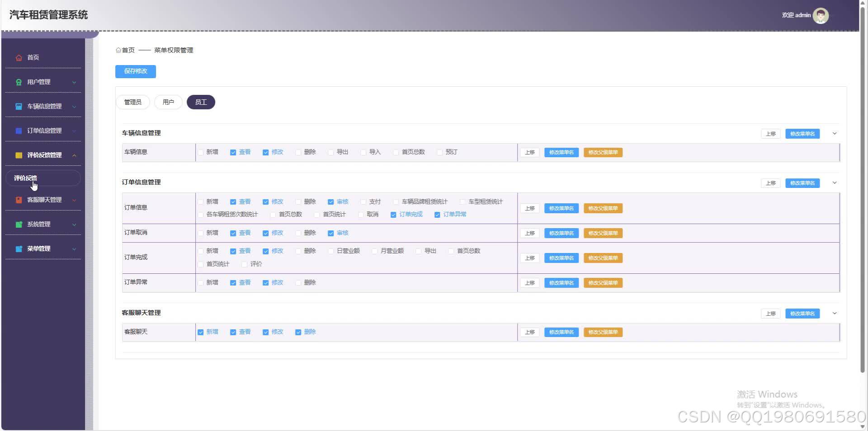Click the page vertical scrollbar thumb
This screenshot has height=431, width=868.
tap(863, 190)
